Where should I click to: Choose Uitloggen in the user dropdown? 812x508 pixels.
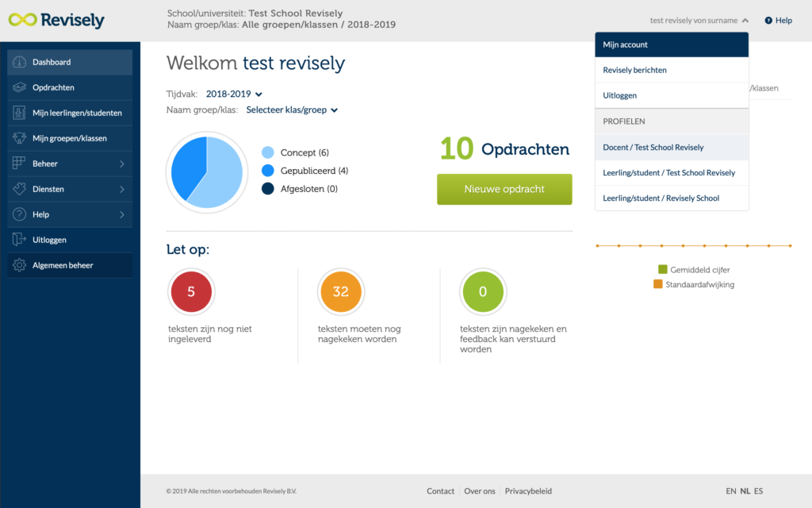(x=672, y=95)
